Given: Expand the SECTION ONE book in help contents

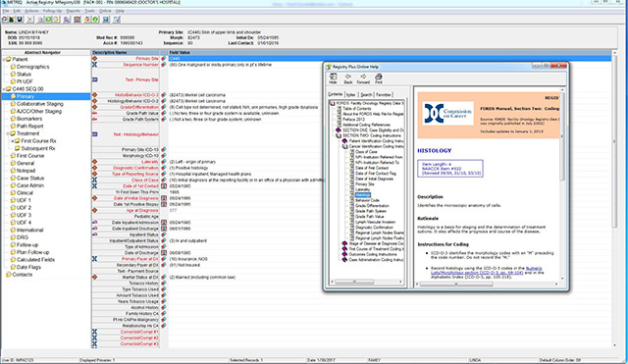Looking at the screenshot, I should pyautogui.click(x=338, y=130).
